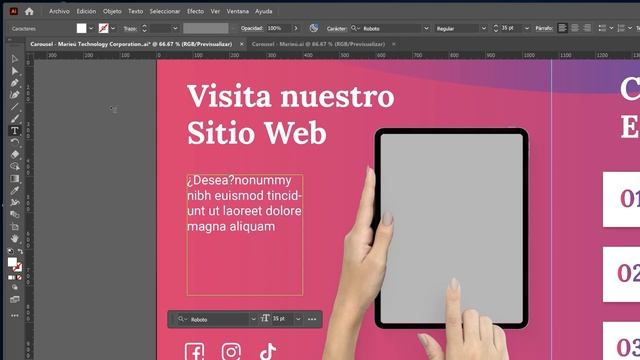Select the Selection tool arrow

[x=14, y=59]
